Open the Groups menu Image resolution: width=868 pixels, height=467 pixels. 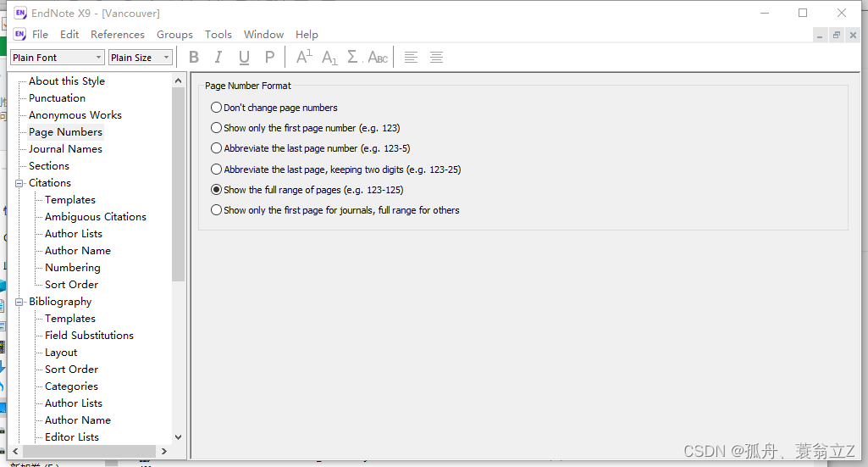tap(174, 35)
